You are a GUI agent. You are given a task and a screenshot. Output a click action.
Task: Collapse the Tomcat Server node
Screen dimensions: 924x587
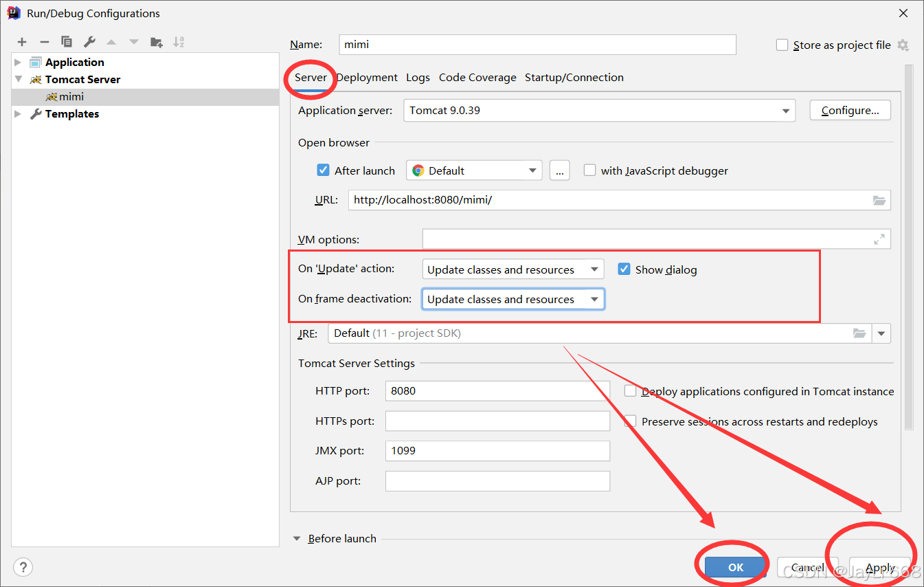click(x=18, y=80)
